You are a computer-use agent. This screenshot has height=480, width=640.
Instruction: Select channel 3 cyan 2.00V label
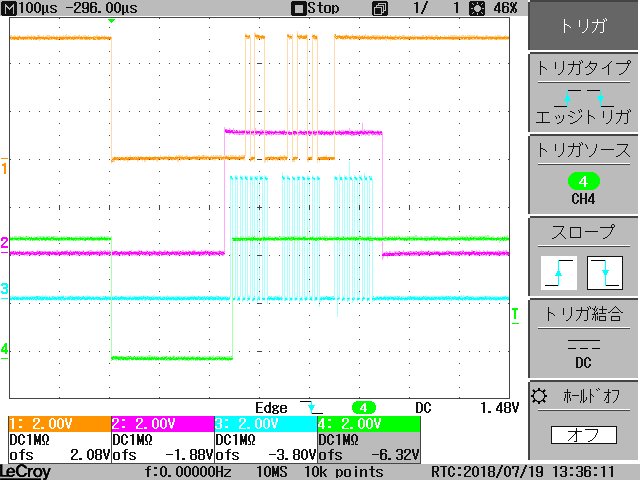[266, 424]
